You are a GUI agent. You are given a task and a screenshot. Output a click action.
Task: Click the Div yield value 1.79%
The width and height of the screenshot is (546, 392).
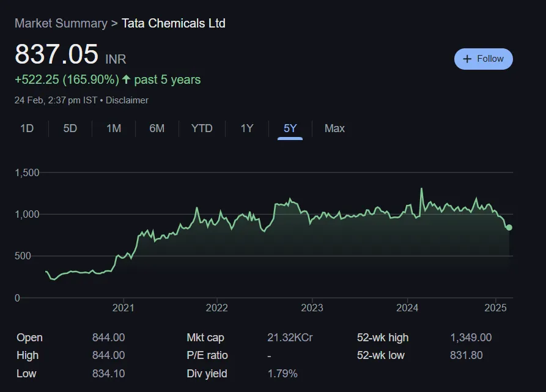(282, 374)
